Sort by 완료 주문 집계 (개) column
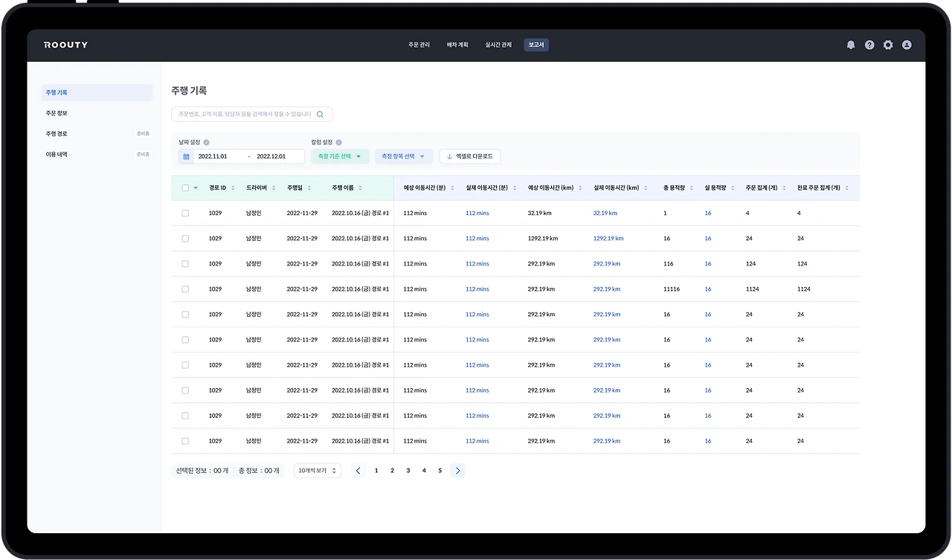952x560 pixels. pyautogui.click(x=847, y=188)
